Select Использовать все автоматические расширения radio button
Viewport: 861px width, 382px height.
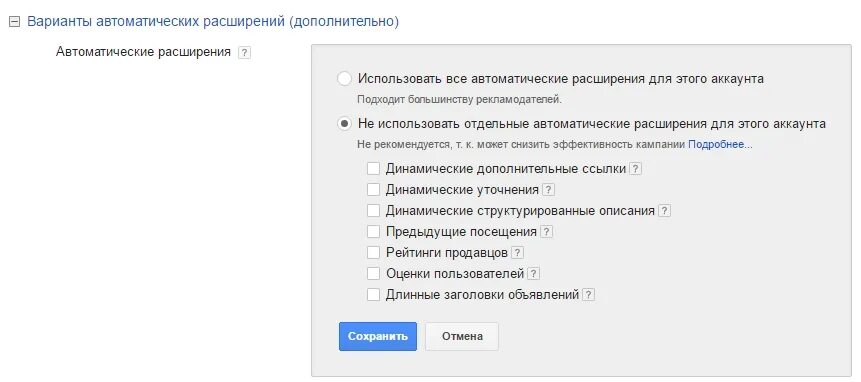344,79
